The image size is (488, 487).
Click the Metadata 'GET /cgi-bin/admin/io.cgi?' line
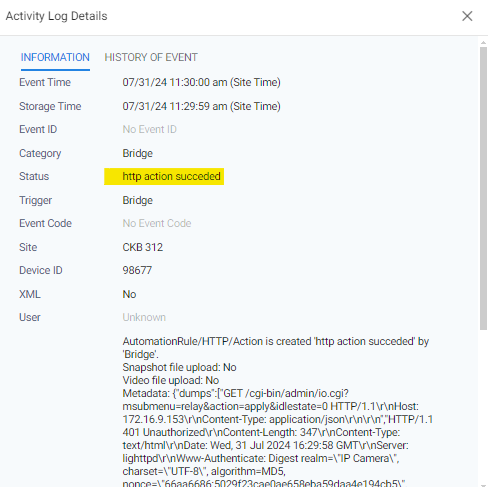pos(235,393)
